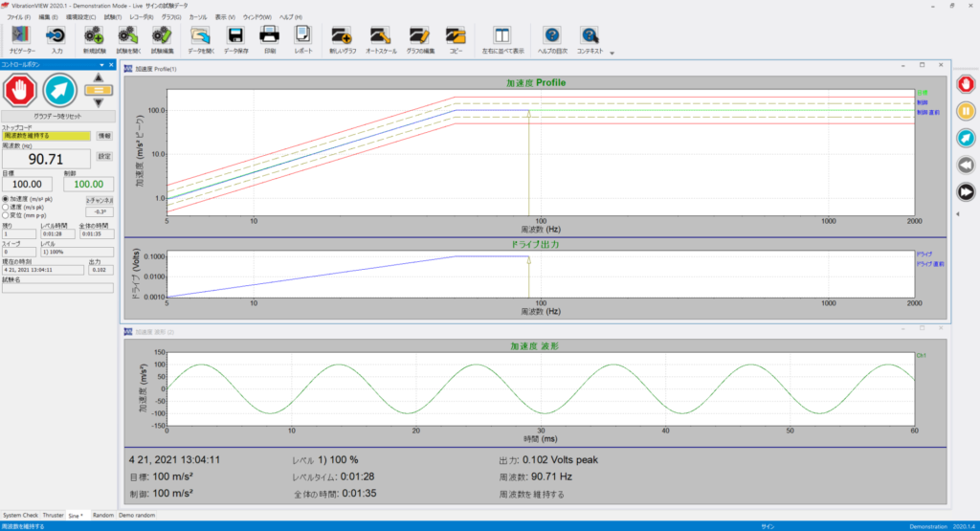The height and width of the screenshot is (531, 980).
Task: Open the 編集 (E) menu
Action: click(x=48, y=17)
